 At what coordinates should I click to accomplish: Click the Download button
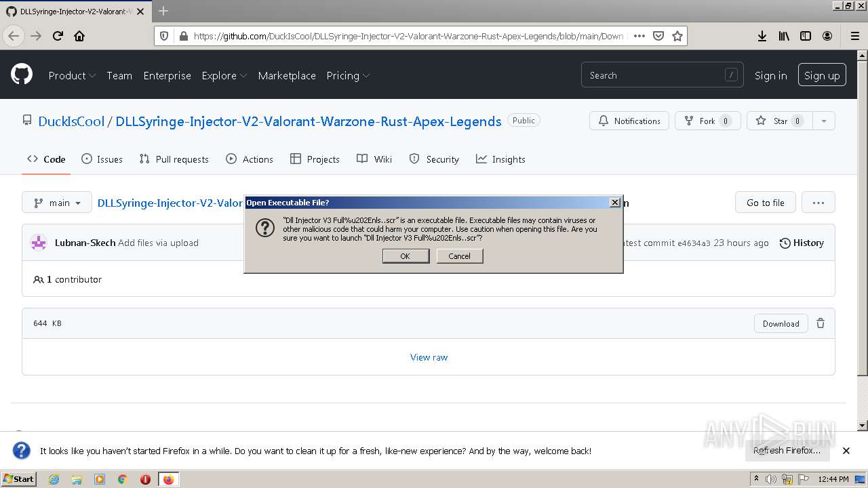[x=781, y=323]
